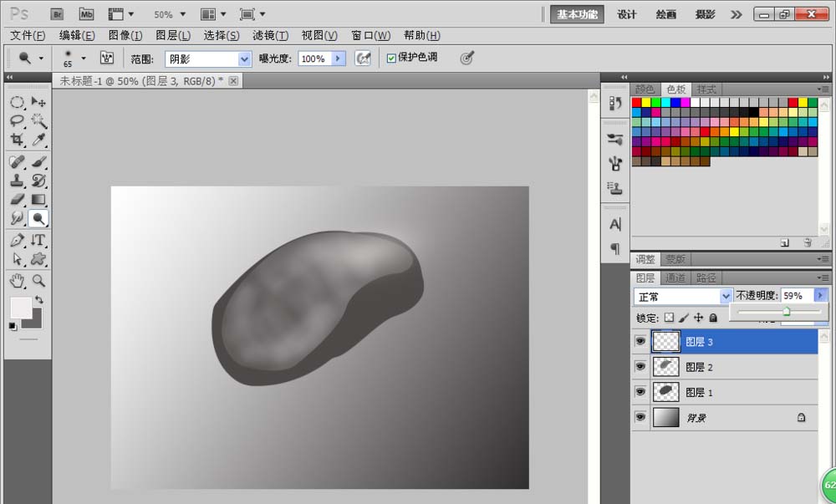This screenshot has height=504, width=836.
Task: Switch to the 通道 tab
Action: pos(675,277)
